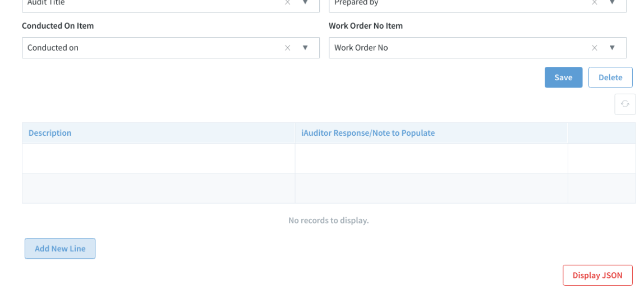Expand the Prepared by dropdown arrow
644x307 pixels.
tap(612, 2)
